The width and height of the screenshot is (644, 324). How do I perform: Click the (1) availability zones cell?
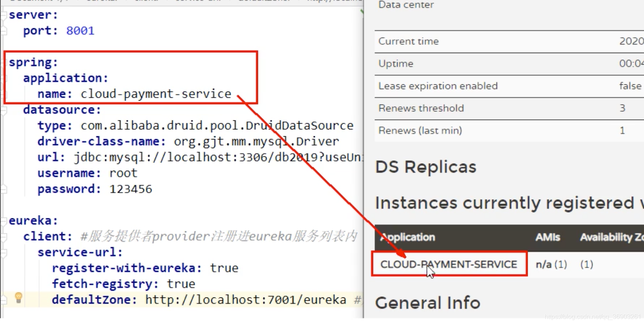point(587,264)
